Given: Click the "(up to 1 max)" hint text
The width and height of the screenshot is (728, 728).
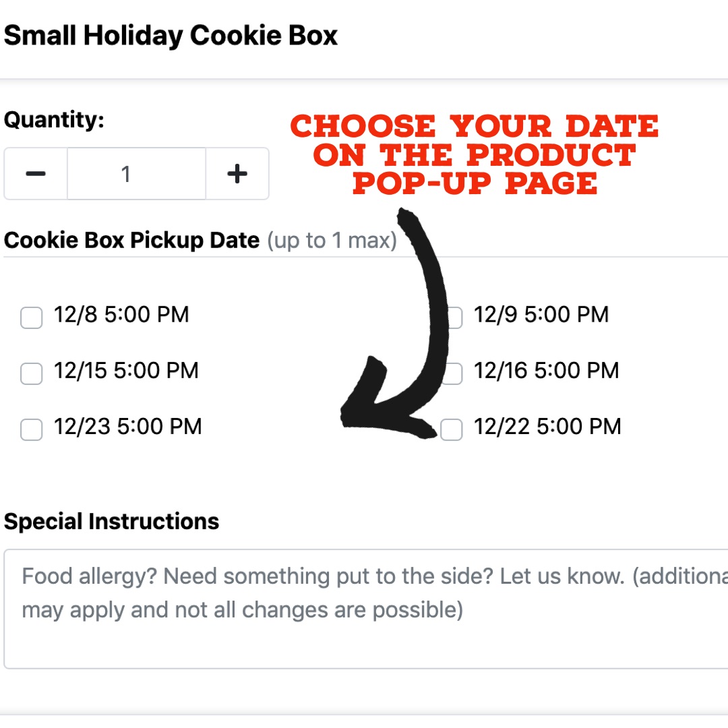Looking at the screenshot, I should coord(332,241).
